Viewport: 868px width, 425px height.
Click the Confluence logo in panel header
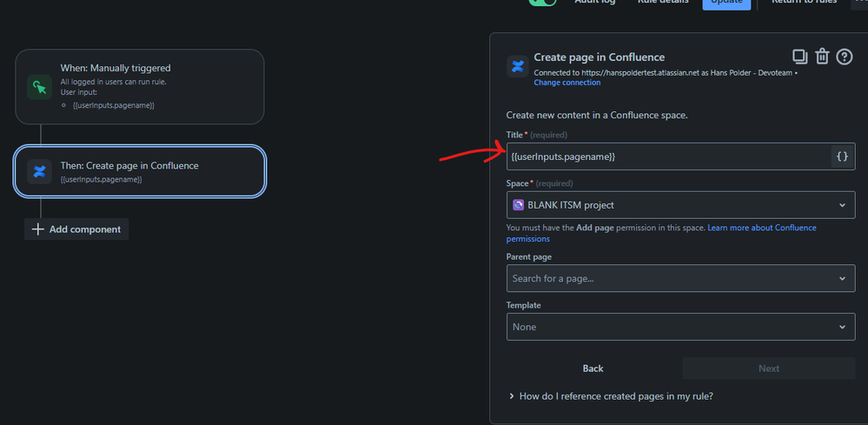(x=518, y=67)
